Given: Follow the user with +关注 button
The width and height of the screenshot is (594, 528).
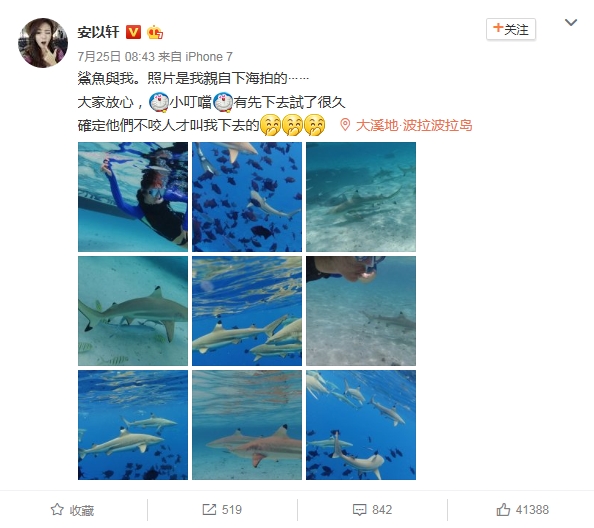Looking at the screenshot, I should 511,29.
